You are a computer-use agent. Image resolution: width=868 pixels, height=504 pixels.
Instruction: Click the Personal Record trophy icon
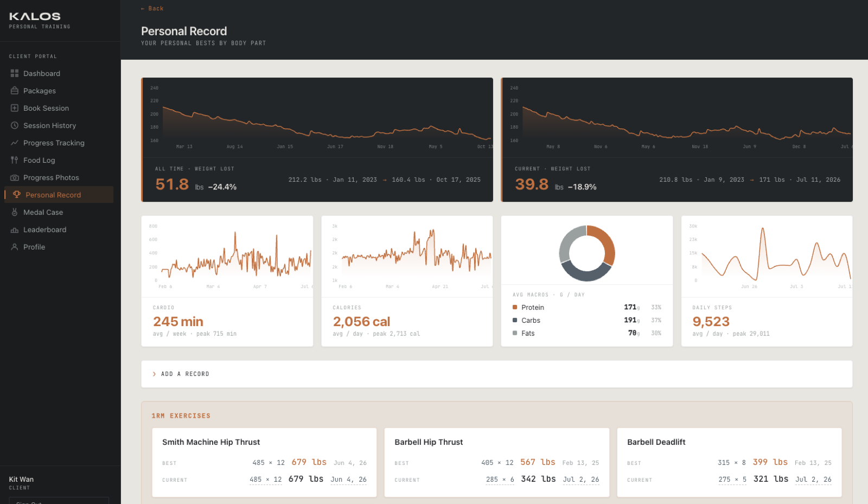(x=17, y=195)
